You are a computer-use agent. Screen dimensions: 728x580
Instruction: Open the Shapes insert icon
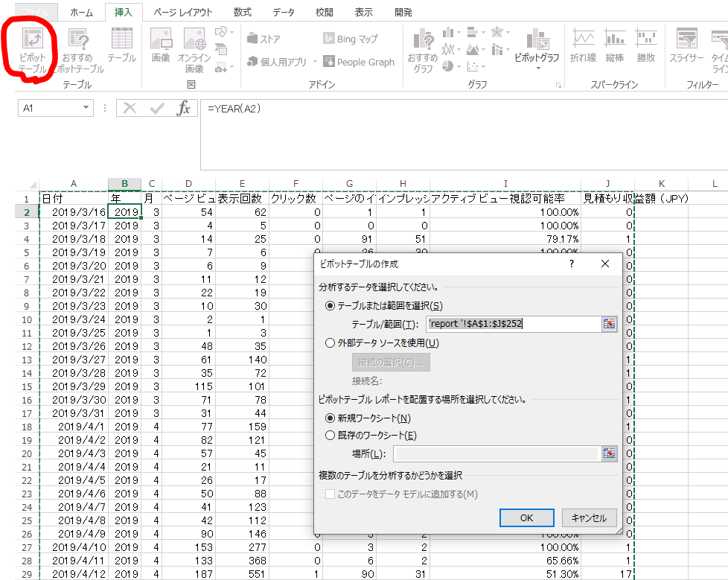click(x=221, y=32)
